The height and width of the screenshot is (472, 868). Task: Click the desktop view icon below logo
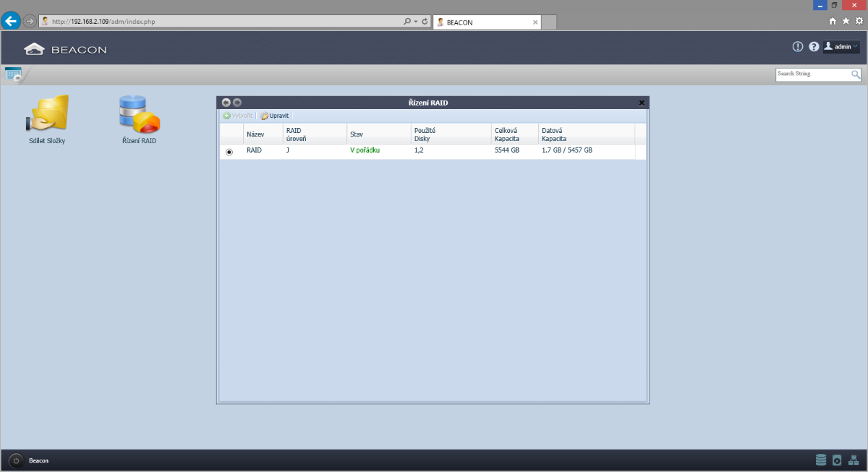click(13, 74)
